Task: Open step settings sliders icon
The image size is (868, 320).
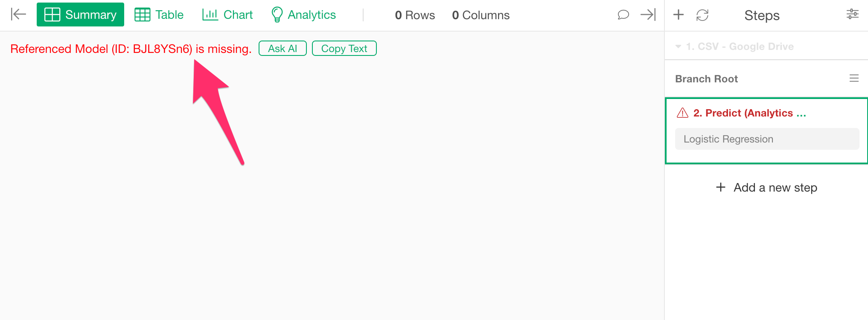Action: point(852,14)
